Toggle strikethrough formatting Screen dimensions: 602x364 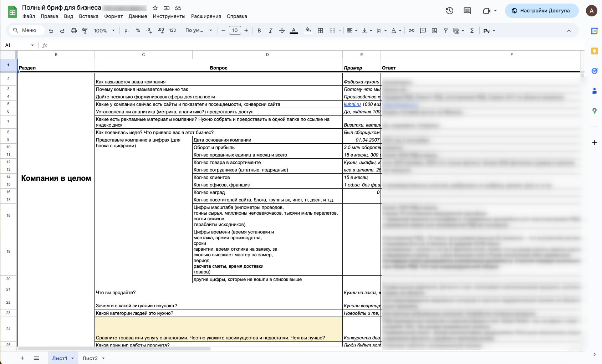tap(282, 31)
